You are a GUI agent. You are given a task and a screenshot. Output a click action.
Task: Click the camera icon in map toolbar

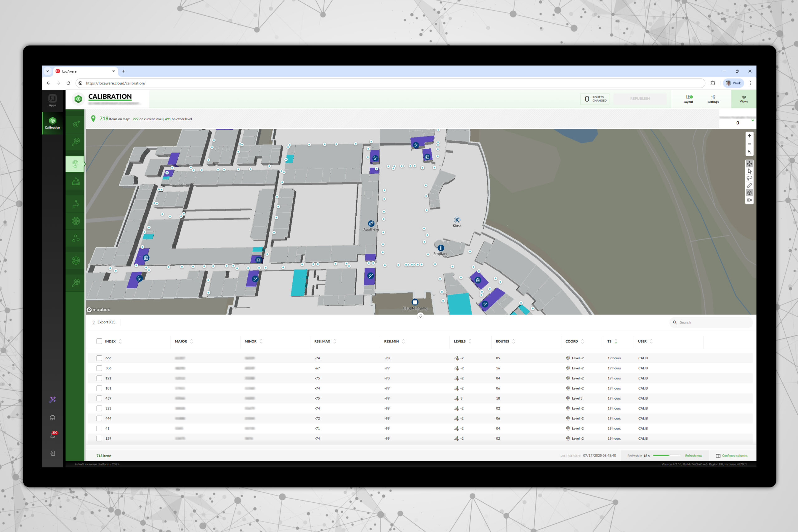coord(749,200)
